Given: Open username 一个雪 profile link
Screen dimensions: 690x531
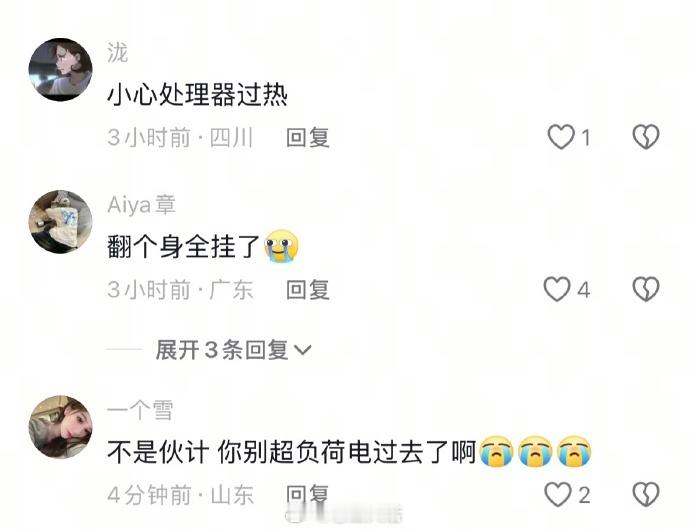Looking at the screenshot, I should (140, 410).
